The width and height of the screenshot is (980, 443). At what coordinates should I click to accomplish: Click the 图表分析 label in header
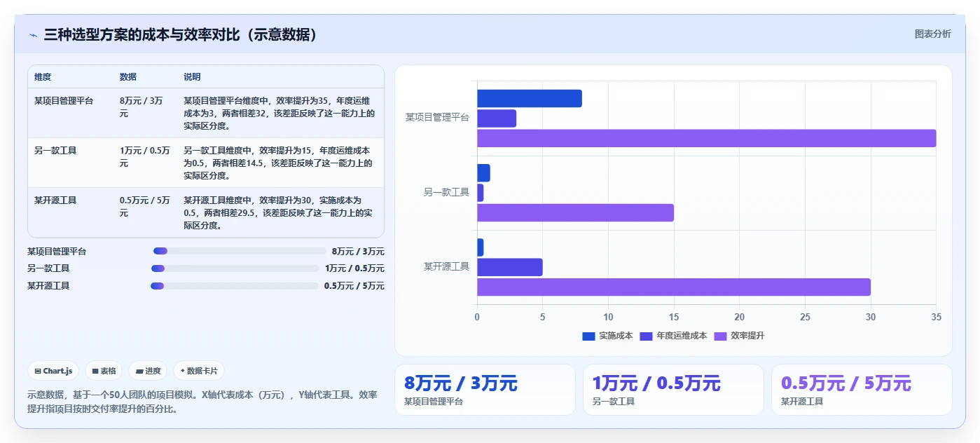933,34
